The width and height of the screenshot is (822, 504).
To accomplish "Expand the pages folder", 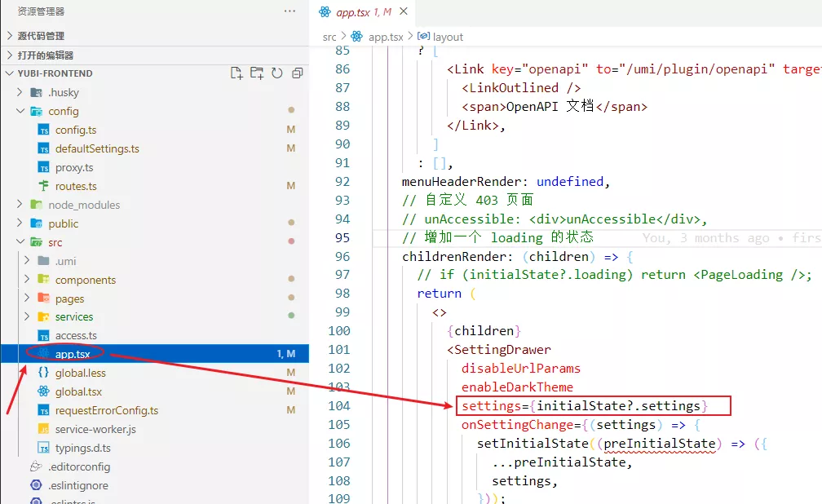I will coord(27,298).
